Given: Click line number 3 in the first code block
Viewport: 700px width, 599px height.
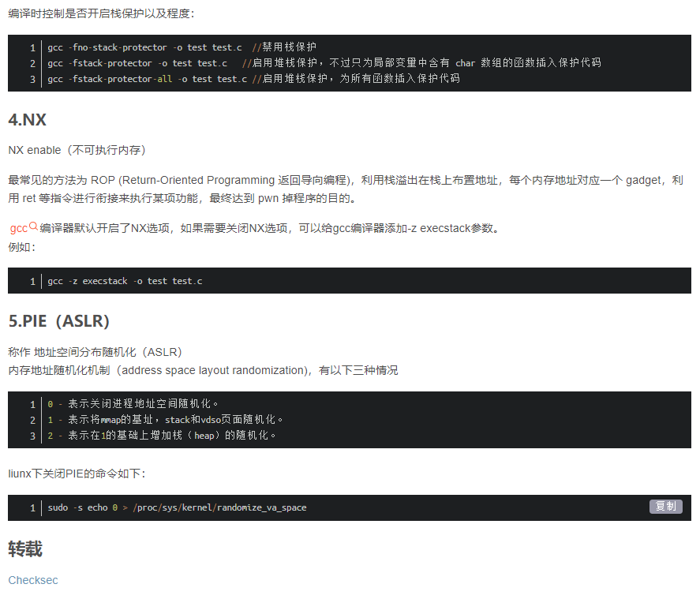Looking at the screenshot, I should pos(32,79).
